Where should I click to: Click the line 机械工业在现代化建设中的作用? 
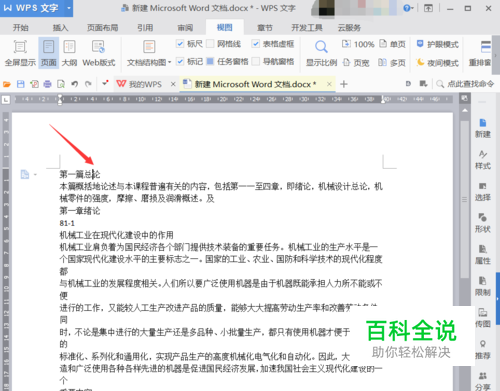(x=116, y=235)
